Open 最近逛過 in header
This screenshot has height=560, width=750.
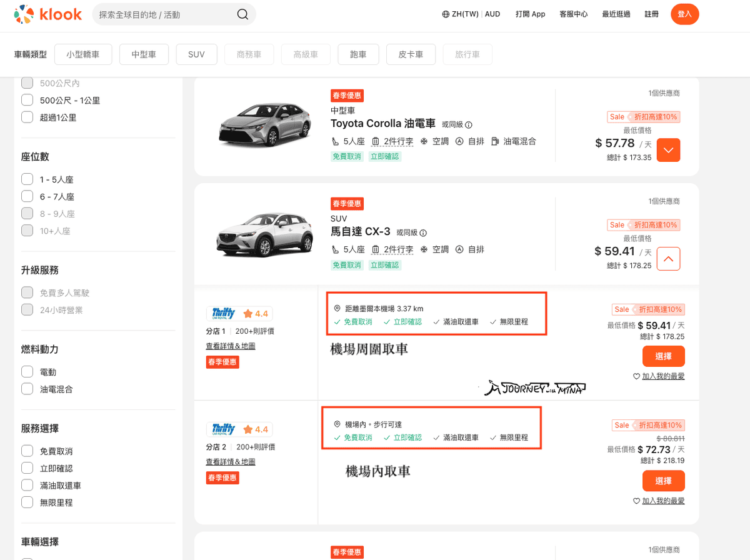[616, 14]
